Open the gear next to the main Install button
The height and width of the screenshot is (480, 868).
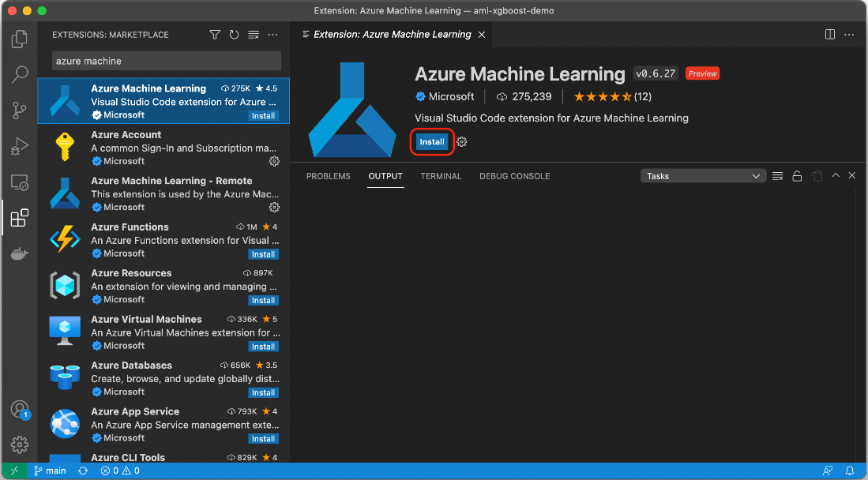pos(462,142)
